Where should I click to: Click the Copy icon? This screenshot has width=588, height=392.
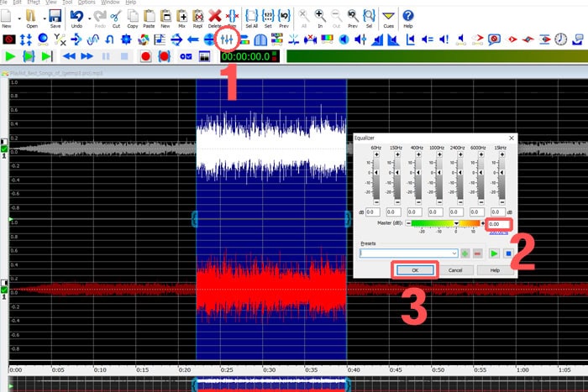coord(133,16)
